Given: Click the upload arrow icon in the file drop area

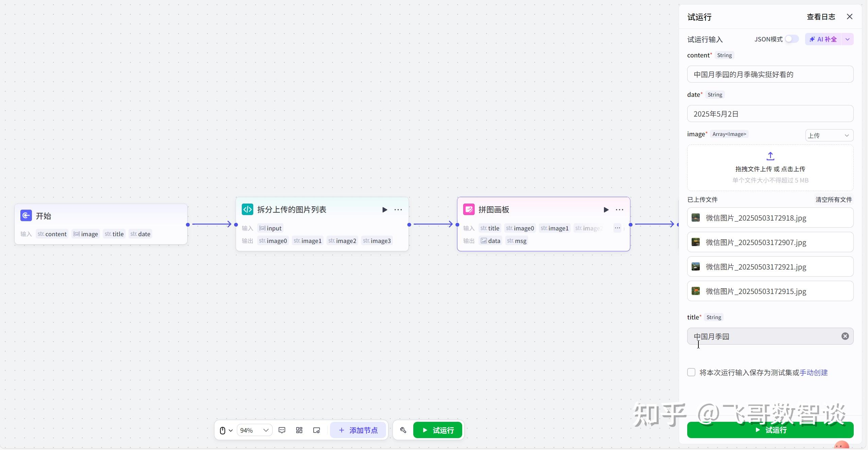Looking at the screenshot, I should (x=770, y=156).
